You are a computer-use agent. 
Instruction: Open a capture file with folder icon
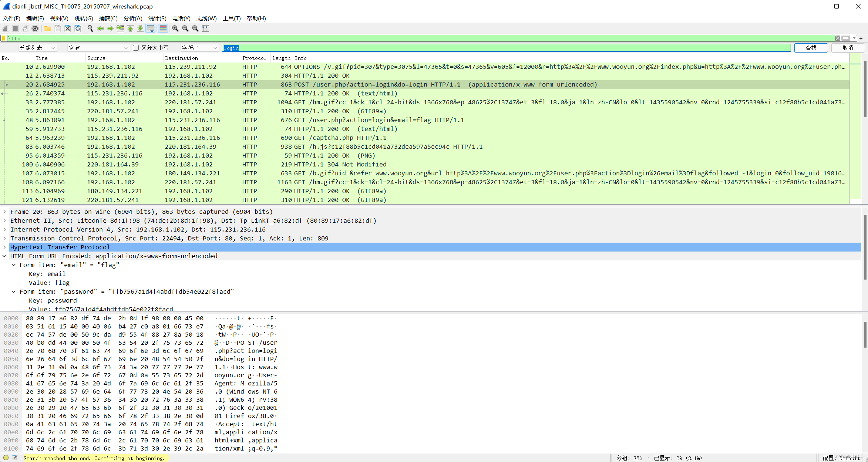(48, 28)
